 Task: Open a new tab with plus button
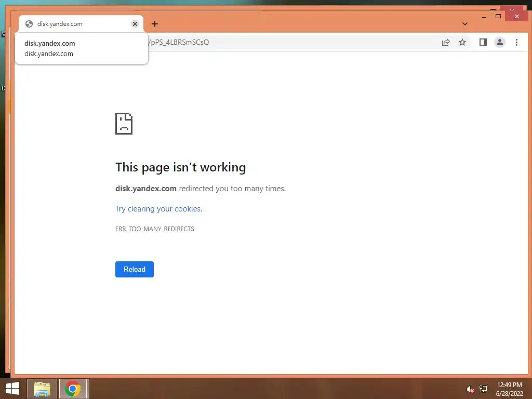pos(155,24)
